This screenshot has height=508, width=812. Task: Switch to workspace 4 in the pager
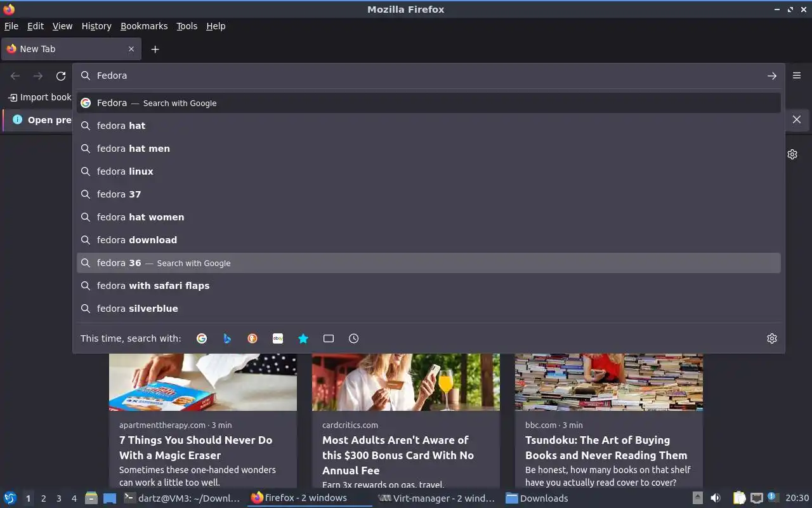tap(74, 498)
